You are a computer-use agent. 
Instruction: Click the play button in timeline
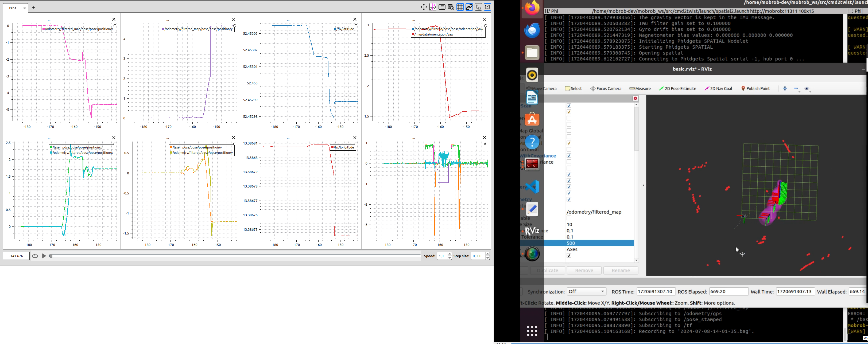click(43, 256)
